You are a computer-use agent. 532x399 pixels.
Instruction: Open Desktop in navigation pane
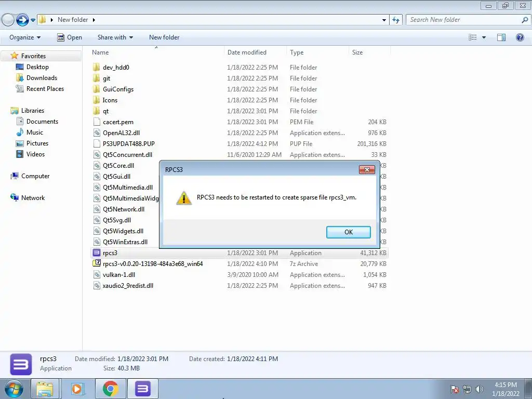point(37,67)
